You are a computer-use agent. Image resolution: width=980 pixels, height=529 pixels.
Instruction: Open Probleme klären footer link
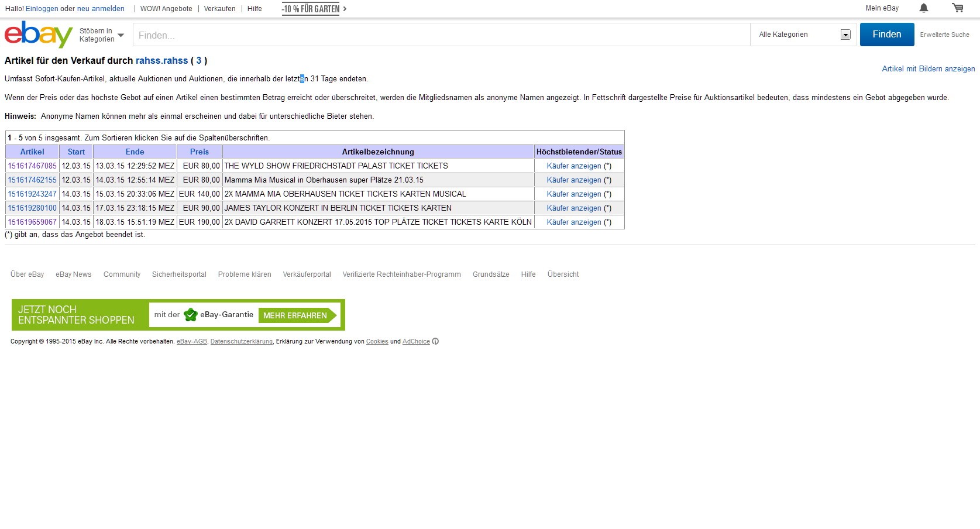tap(245, 274)
